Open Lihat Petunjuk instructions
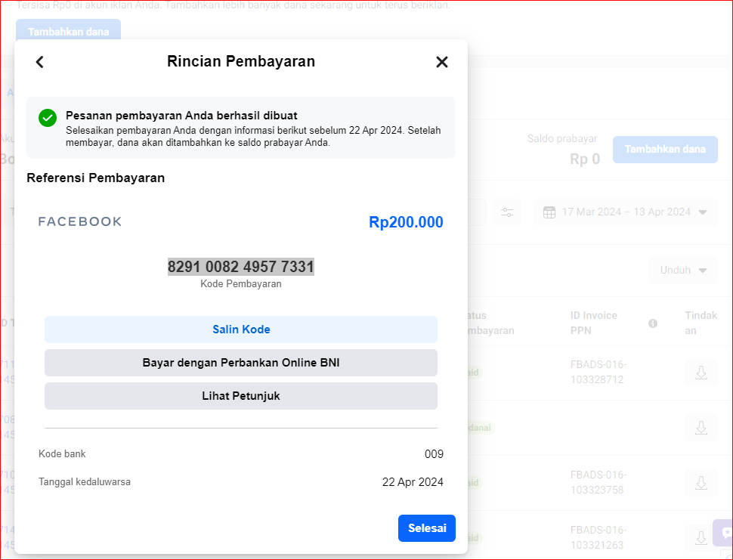The height and width of the screenshot is (560, 733). (241, 396)
